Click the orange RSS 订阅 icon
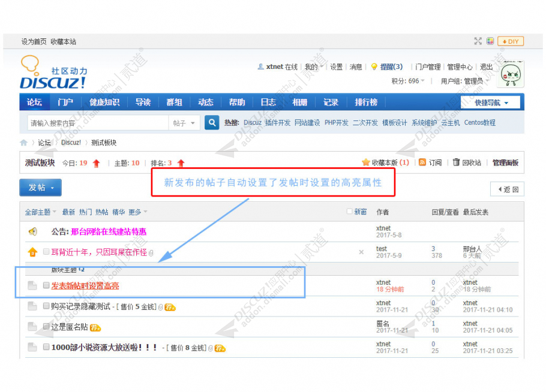546x392 pixels. (422, 162)
